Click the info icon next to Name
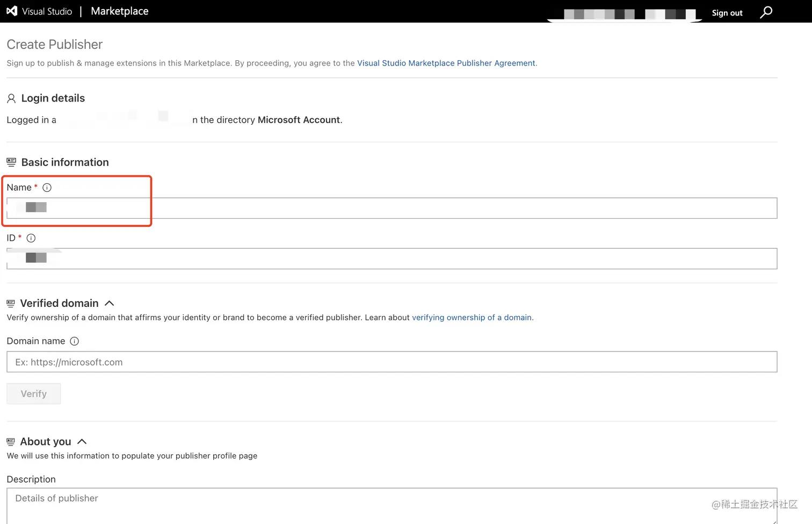 47,188
